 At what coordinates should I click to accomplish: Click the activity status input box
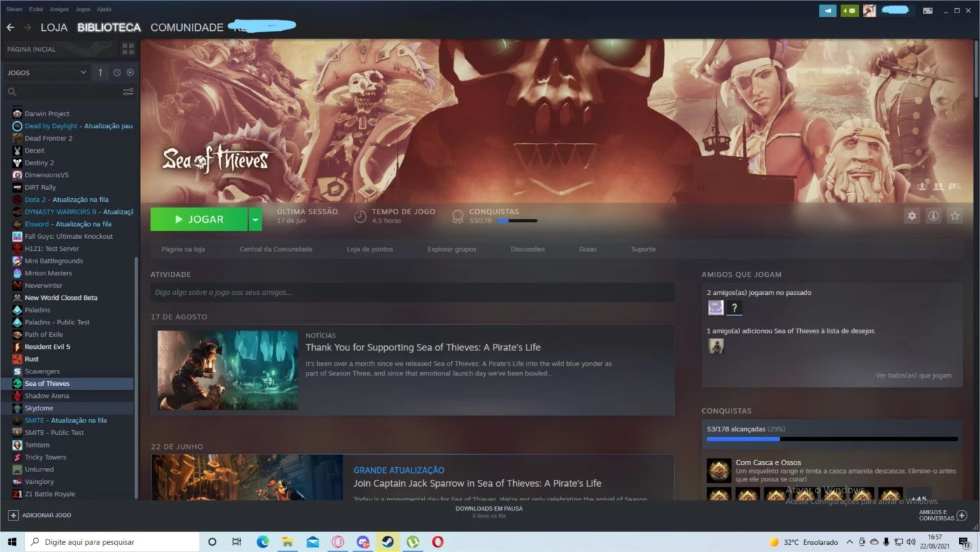[413, 292]
